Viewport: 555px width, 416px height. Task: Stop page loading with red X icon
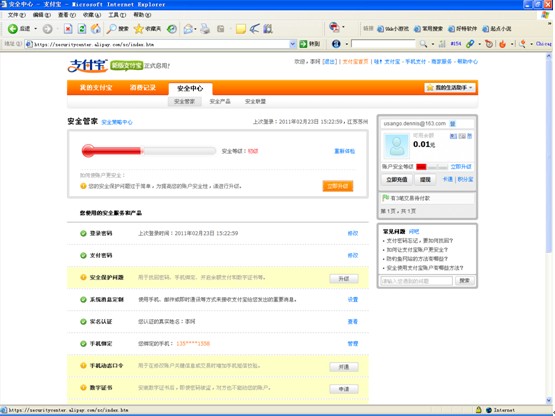(68, 29)
